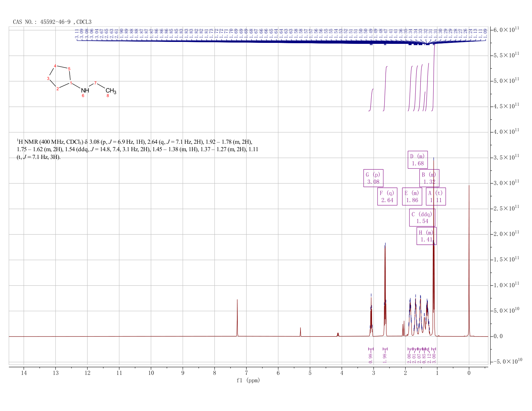This screenshot has height=411, width=532.
Task: Select the H (m) 1.41 multiplet box
Action: tap(427, 236)
